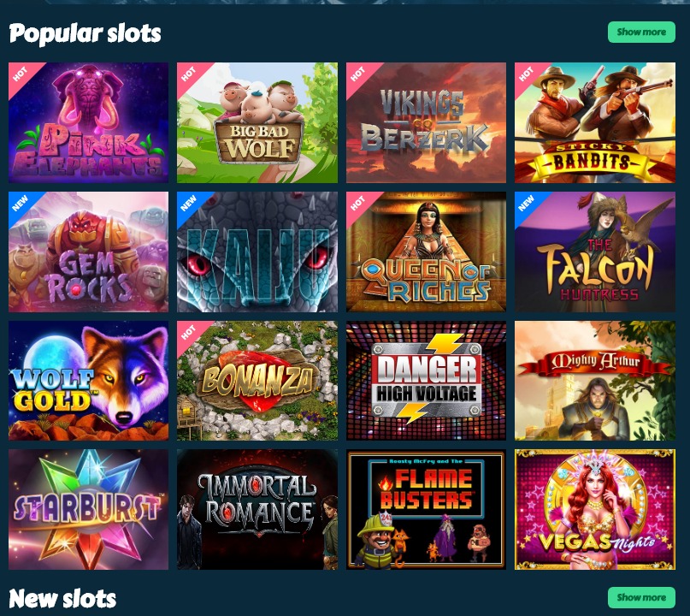Click Show more for Popular slots
This screenshot has height=616, width=690.
pos(641,33)
